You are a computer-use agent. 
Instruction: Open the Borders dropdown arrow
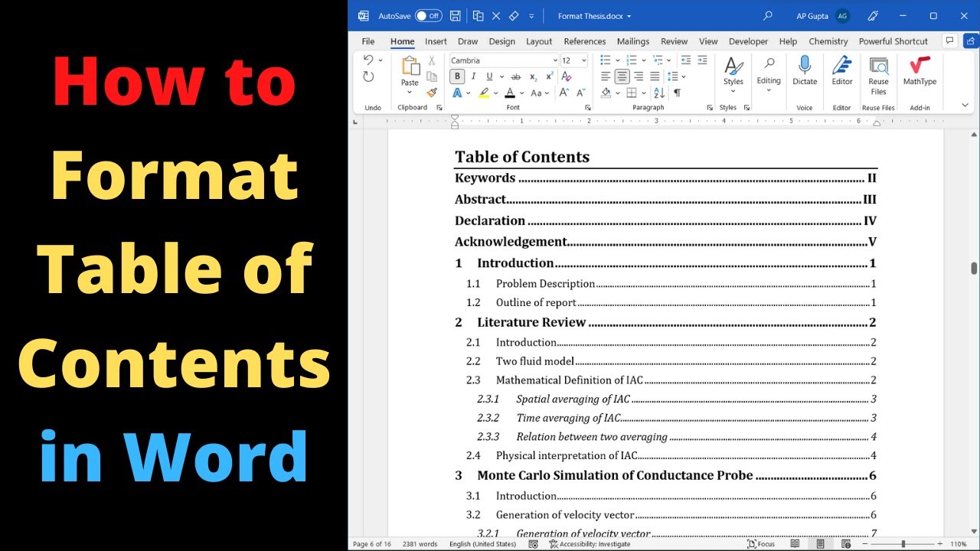click(643, 93)
